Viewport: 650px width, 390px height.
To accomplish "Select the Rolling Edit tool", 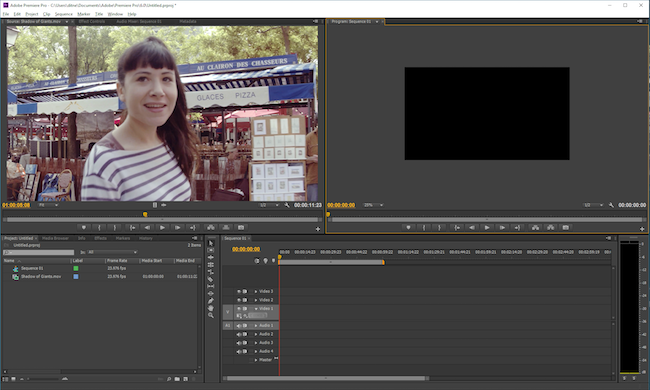I will click(211, 264).
